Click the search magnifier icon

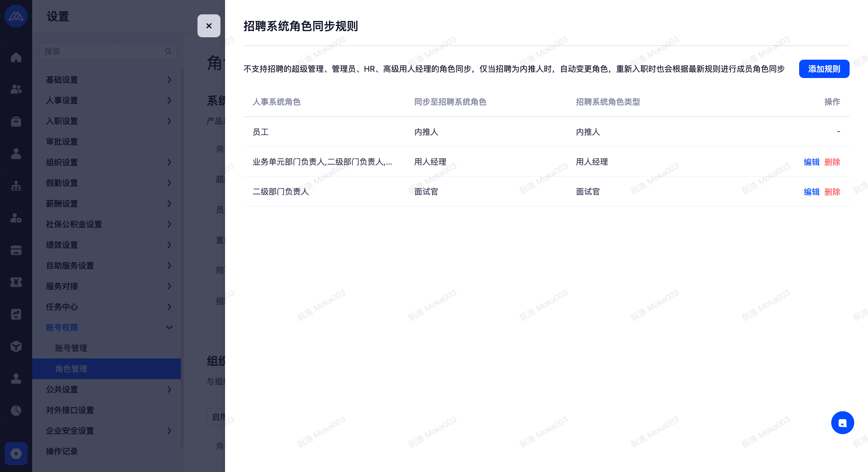tap(168, 51)
